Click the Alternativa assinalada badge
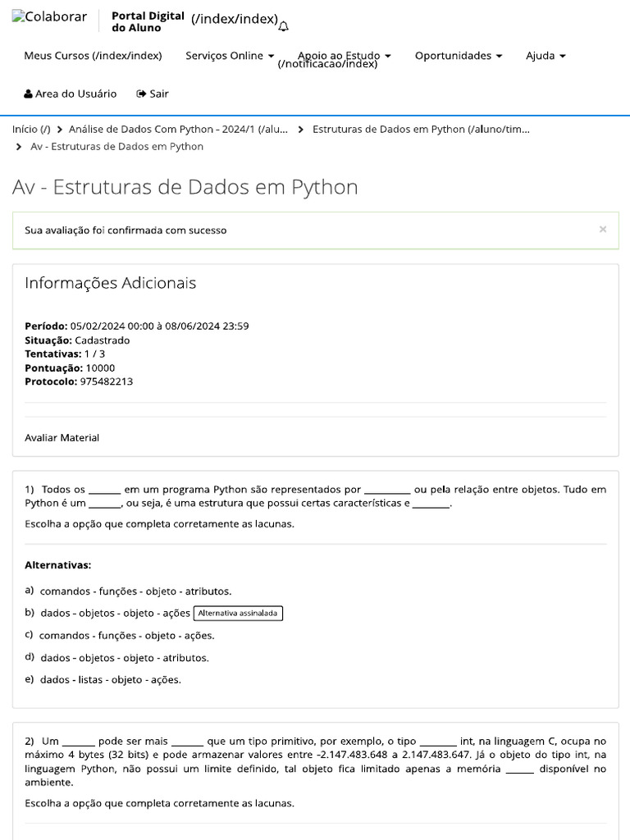 point(238,613)
